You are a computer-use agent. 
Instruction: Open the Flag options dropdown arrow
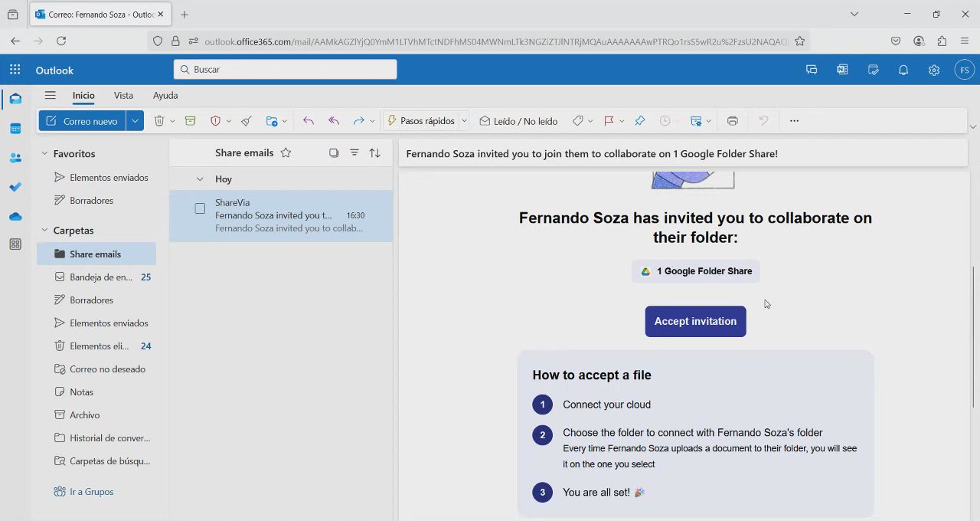[621, 121]
